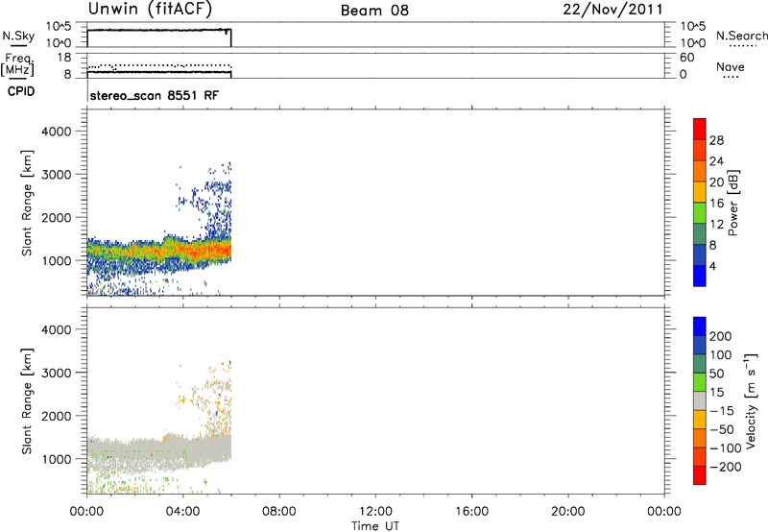Click the '-200' velocity colorbar value

click(x=726, y=467)
